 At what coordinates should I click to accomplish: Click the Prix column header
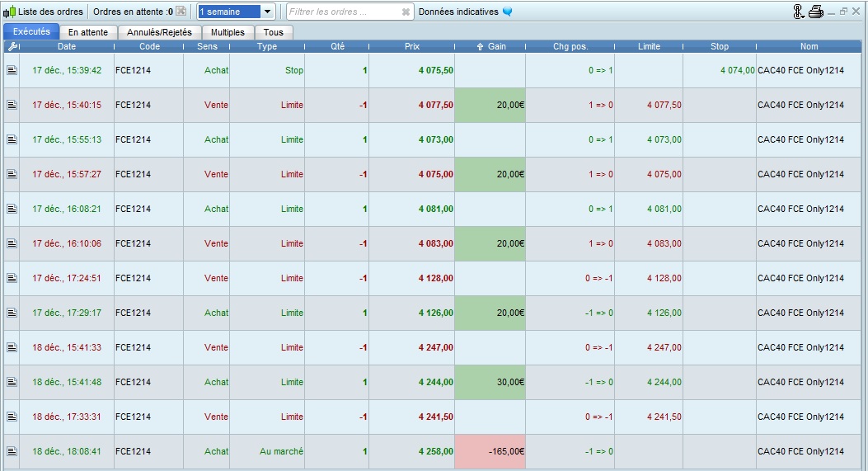(412, 46)
